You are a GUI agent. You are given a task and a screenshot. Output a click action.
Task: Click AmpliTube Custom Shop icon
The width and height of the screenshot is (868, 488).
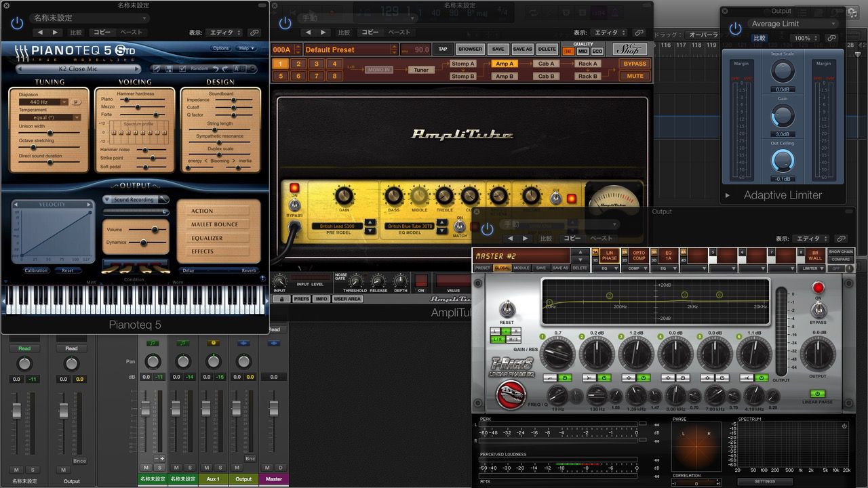(631, 49)
